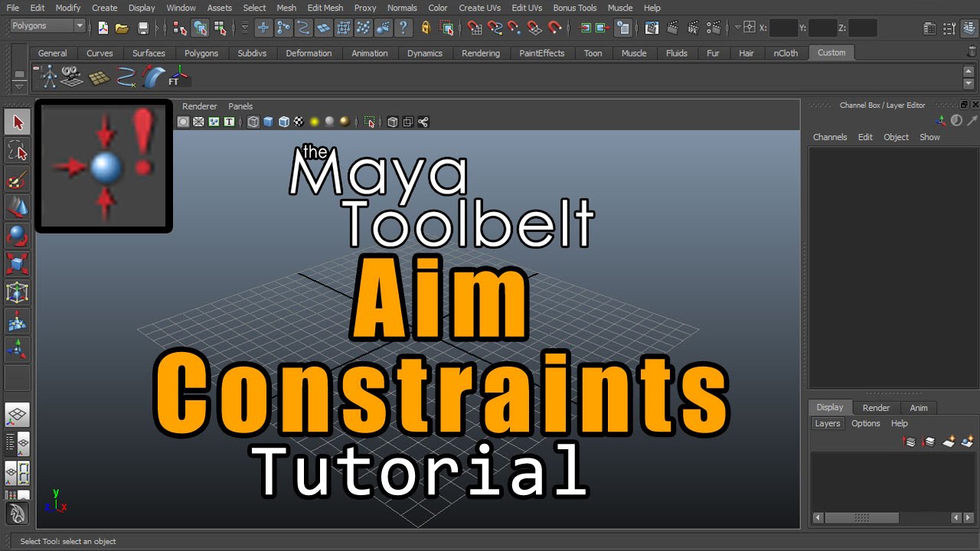Click the lock selection padlock icon
The width and height of the screenshot is (980, 551).
click(x=426, y=28)
